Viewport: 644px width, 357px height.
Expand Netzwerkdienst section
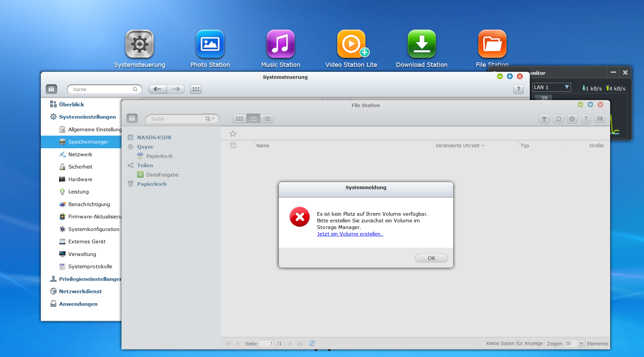[x=80, y=291]
